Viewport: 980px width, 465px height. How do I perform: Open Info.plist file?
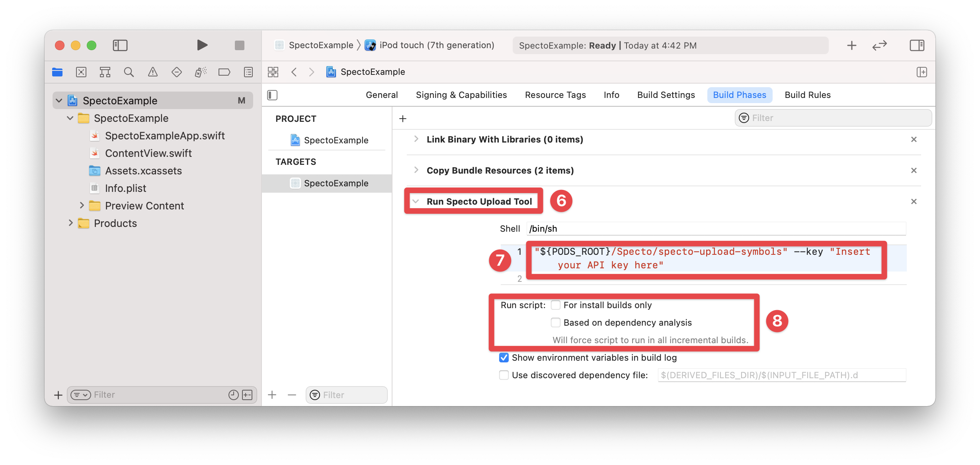[125, 188]
